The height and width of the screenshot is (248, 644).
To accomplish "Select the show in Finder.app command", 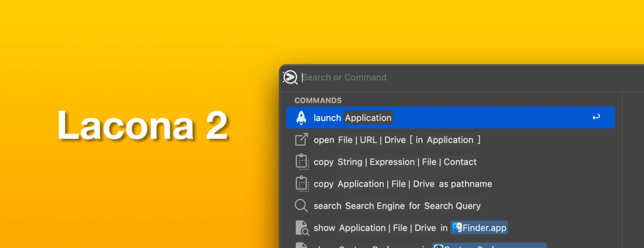I will click(450, 228).
